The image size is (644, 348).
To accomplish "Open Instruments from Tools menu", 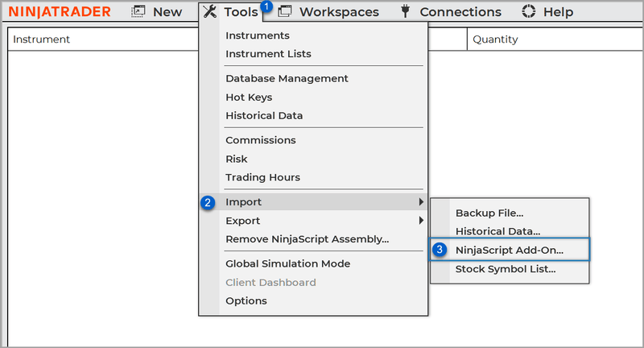I will [257, 35].
